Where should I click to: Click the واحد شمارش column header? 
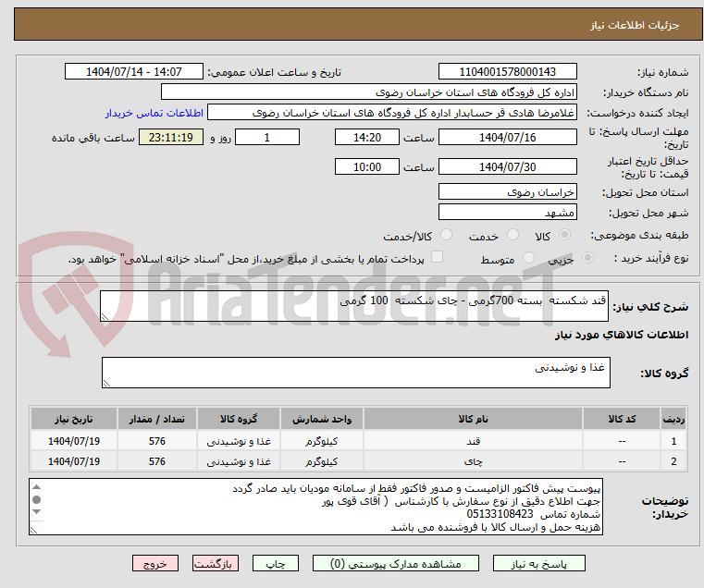click(321, 419)
